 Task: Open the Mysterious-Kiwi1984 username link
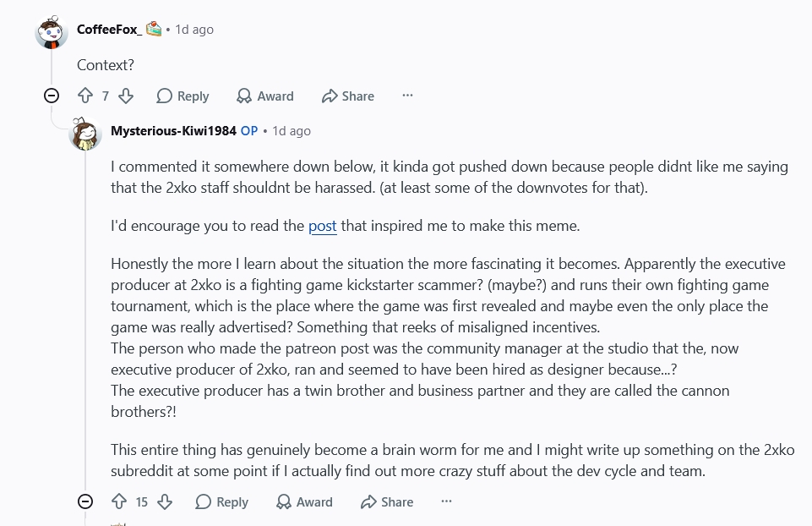[x=173, y=131]
